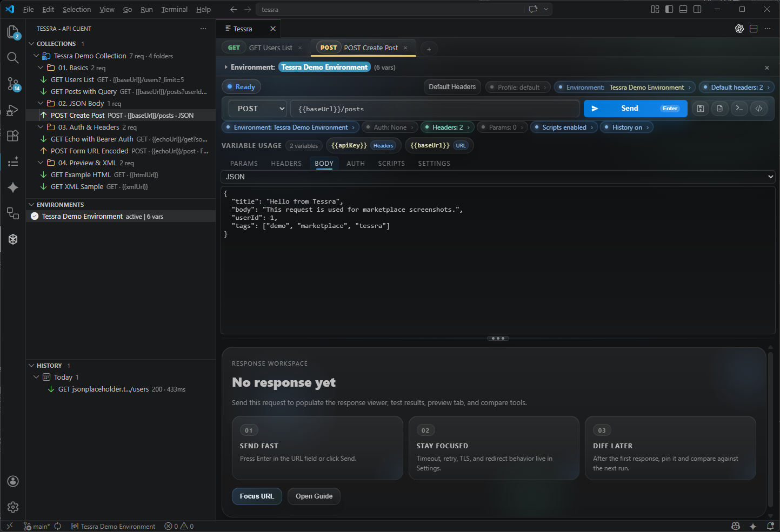Click the Focus URL button
The image size is (780, 532).
coord(256,496)
